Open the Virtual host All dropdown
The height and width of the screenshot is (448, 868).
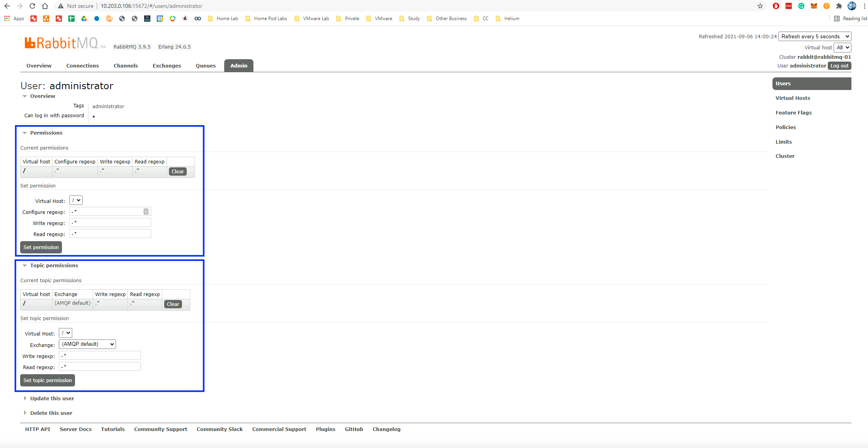842,47
